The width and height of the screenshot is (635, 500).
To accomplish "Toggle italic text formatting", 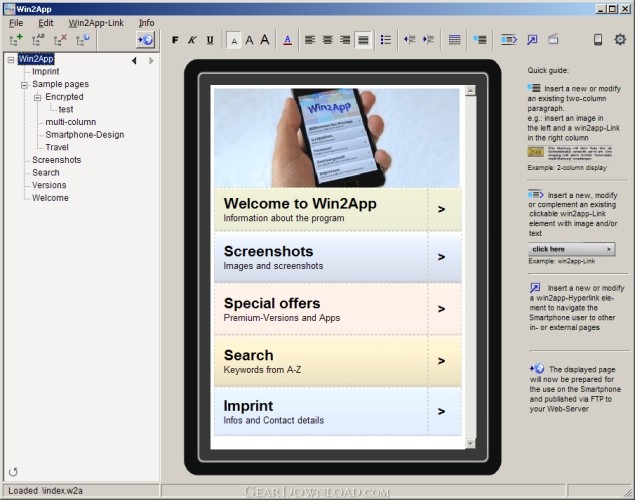I will click(x=192, y=40).
